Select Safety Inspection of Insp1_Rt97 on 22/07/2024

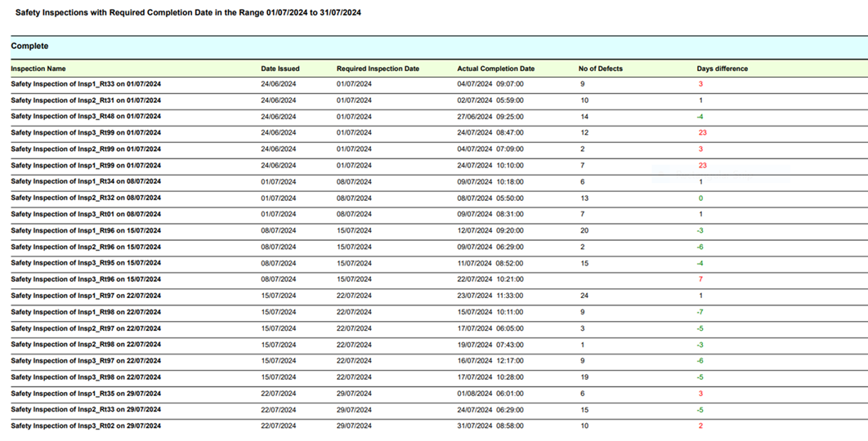pos(86,296)
